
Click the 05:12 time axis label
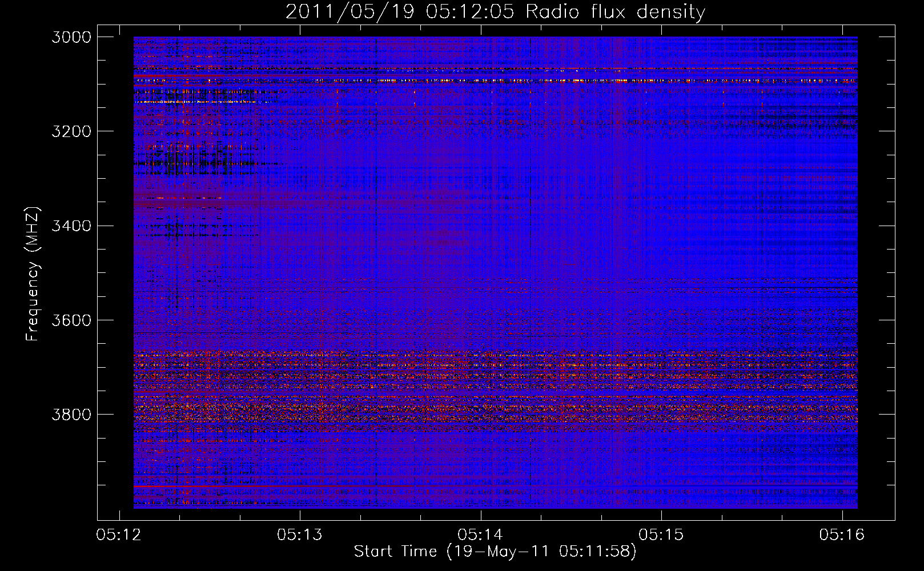pyautogui.click(x=119, y=534)
